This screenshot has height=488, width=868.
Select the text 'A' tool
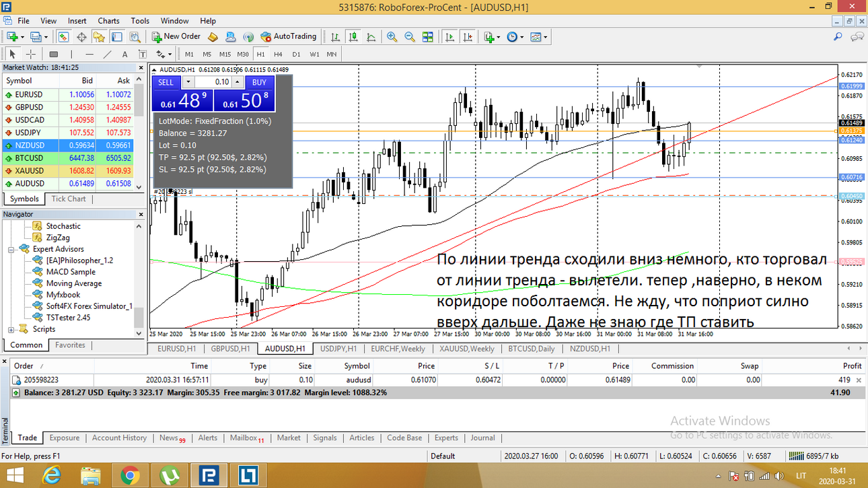pos(124,54)
